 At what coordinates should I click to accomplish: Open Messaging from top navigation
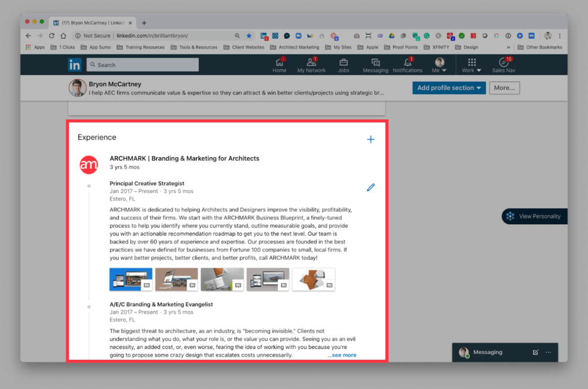click(375, 65)
